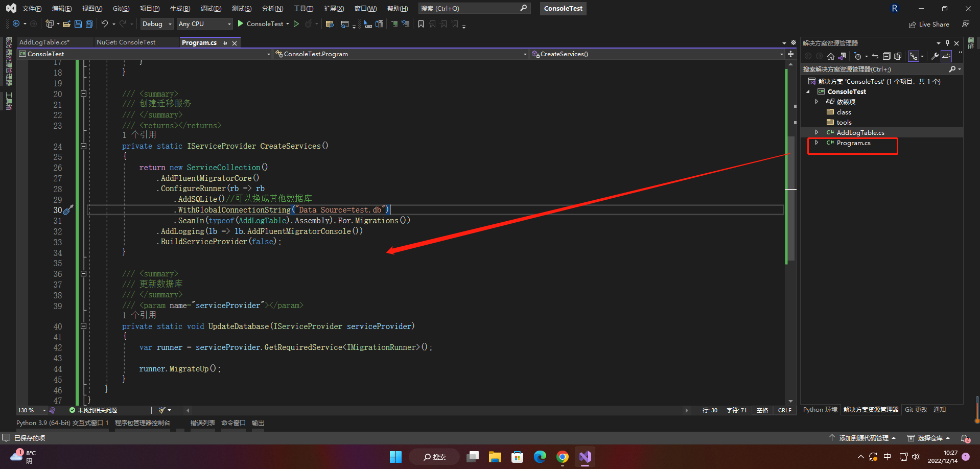Save the current file with the disk icon

(x=78, y=24)
